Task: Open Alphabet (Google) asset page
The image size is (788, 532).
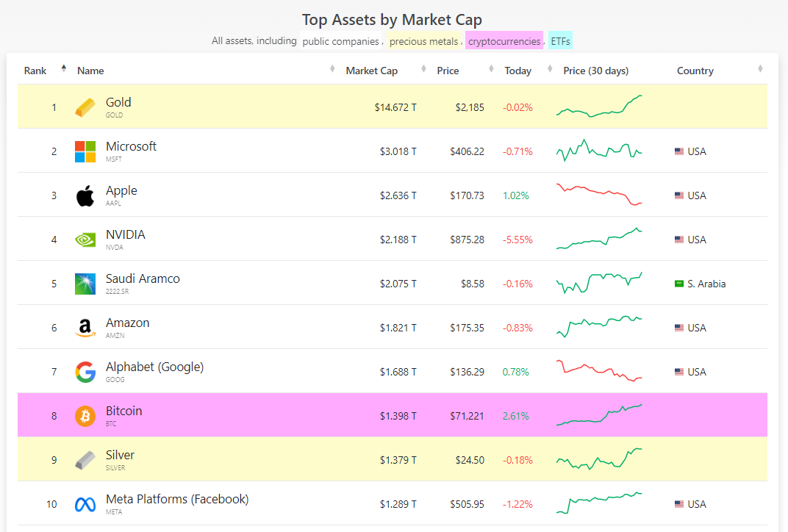Action: [x=154, y=367]
